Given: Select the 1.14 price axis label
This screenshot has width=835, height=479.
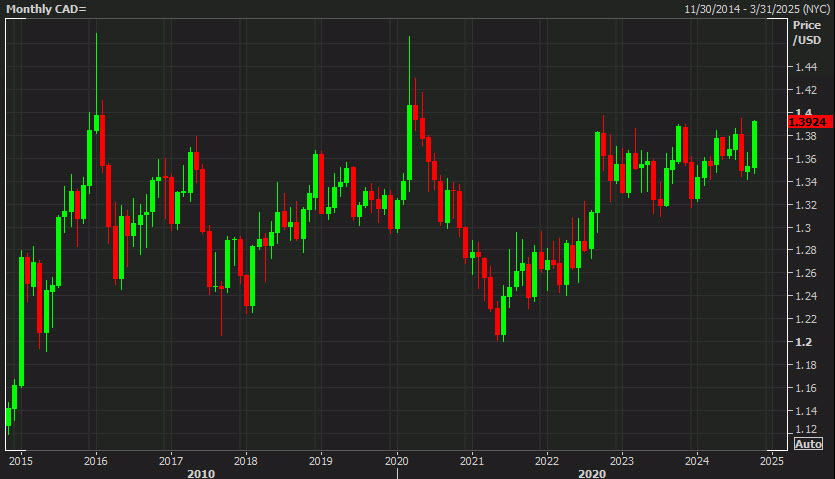Looking at the screenshot, I should click(x=806, y=411).
